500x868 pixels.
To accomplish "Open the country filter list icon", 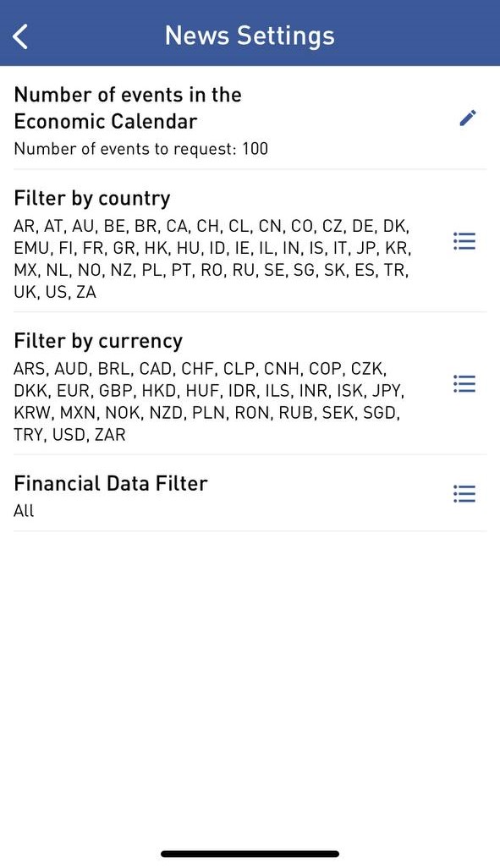I will pyautogui.click(x=464, y=241).
